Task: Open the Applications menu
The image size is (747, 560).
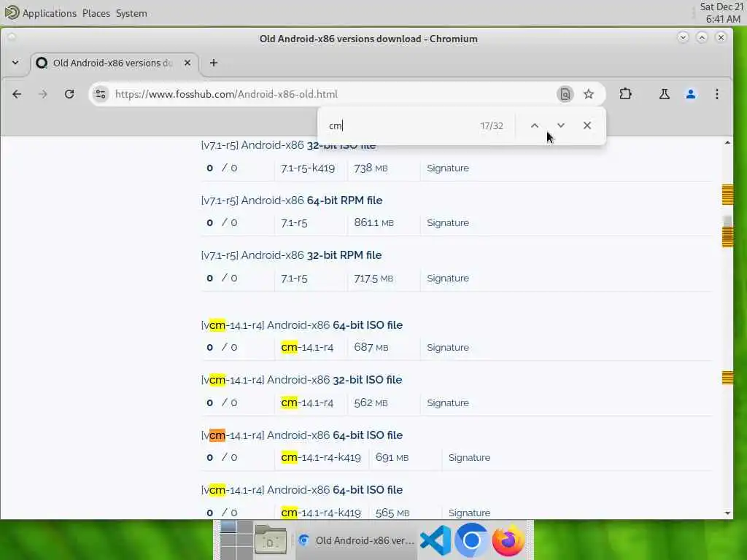Action: [49, 13]
